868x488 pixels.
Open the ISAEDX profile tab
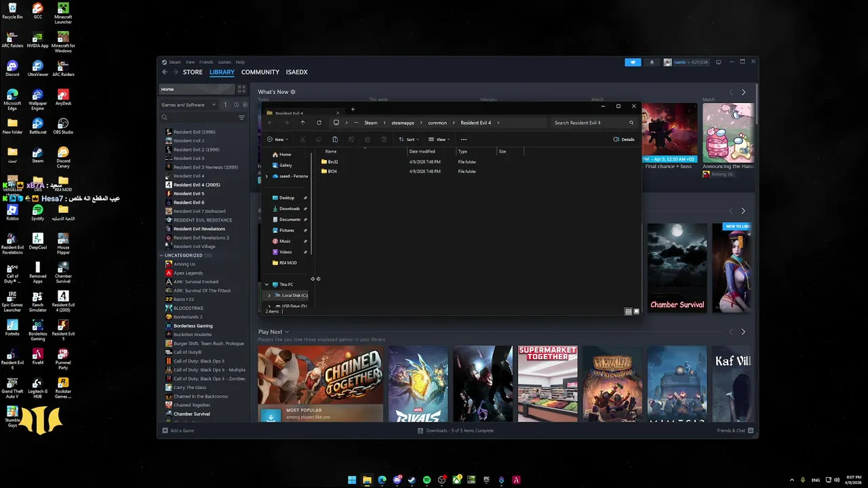(x=297, y=72)
